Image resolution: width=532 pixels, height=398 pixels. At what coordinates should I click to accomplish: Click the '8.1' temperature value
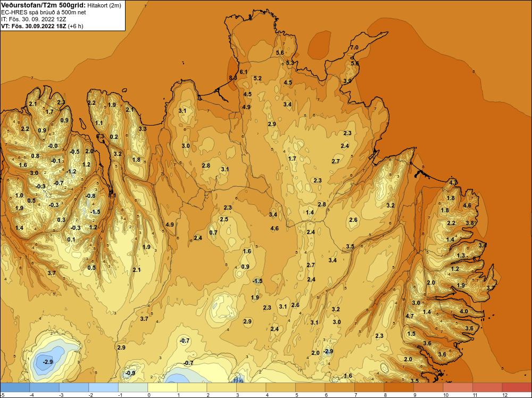pos(112,195)
